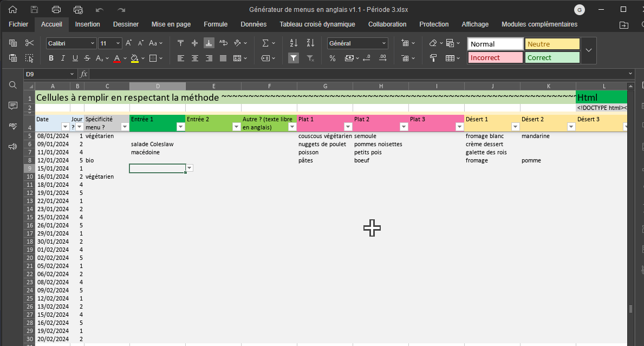Apply the Incorrect cell style
The width and height of the screenshot is (644, 346).
pyautogui.click(x=496, y=58)
